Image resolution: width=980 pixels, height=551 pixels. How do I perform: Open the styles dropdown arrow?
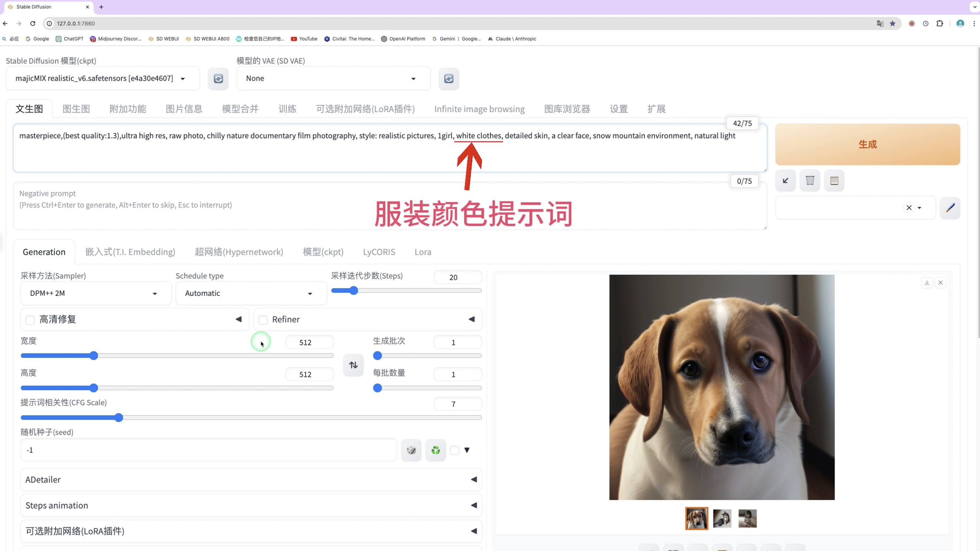click(919, 208)
